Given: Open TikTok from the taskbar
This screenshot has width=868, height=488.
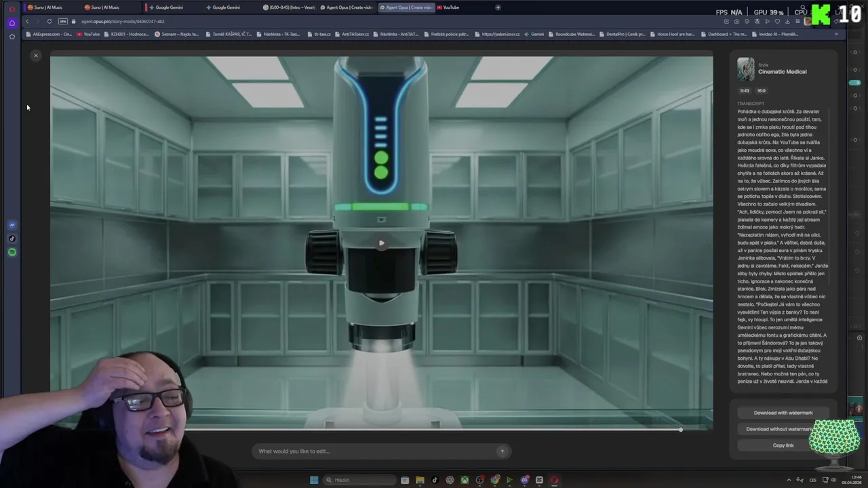Looking at the screenshot, I should (435, 480).
